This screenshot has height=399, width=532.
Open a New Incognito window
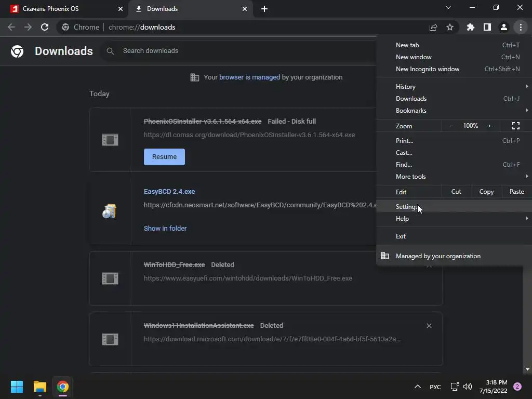[454, 69]
